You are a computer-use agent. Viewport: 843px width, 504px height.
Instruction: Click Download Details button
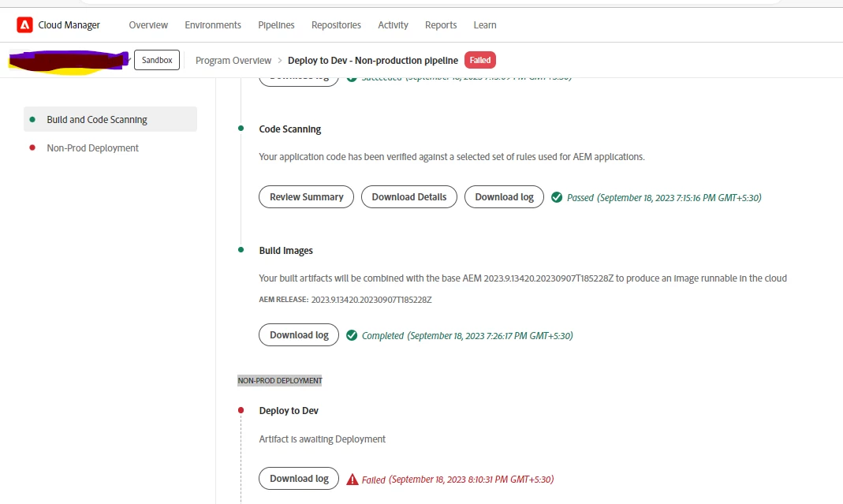tap(409, 197)
